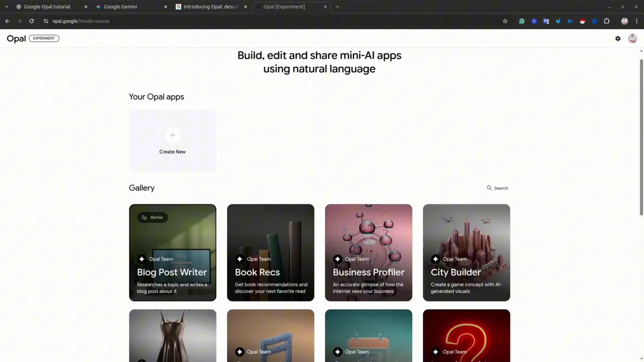Screen dimensions: 644x362
Task: Click the address bar URL opal.google
Action: [x=81, y=21]
